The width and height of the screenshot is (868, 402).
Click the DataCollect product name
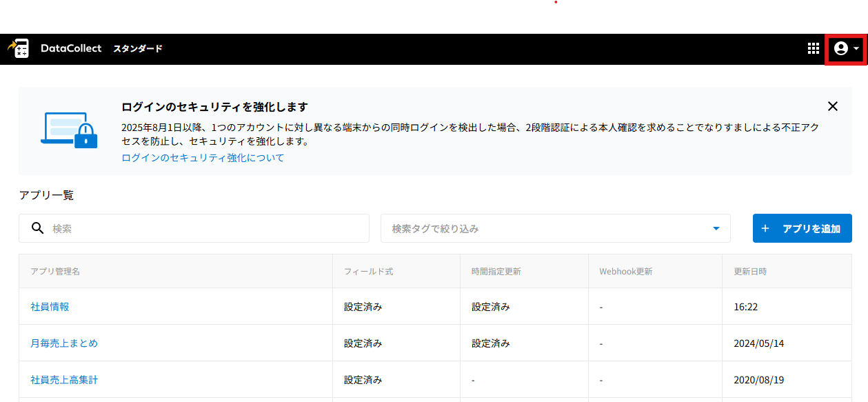coord(71,48)
